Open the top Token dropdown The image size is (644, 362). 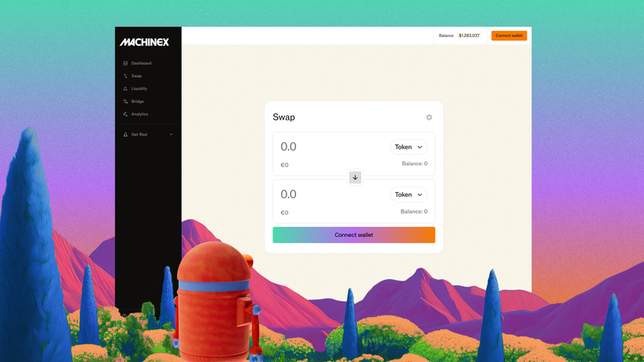(x=409, y=147)
